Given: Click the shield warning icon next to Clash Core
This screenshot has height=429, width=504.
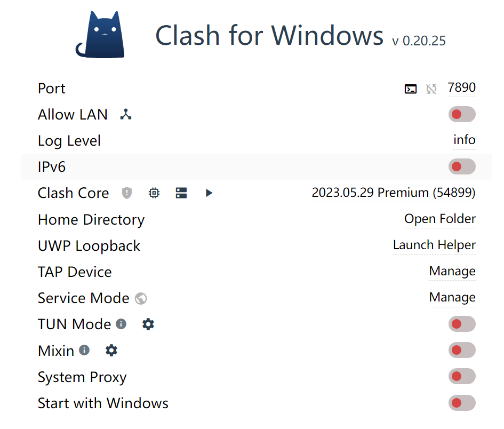Looking at the screenshot, I should [x=127, y=193].
